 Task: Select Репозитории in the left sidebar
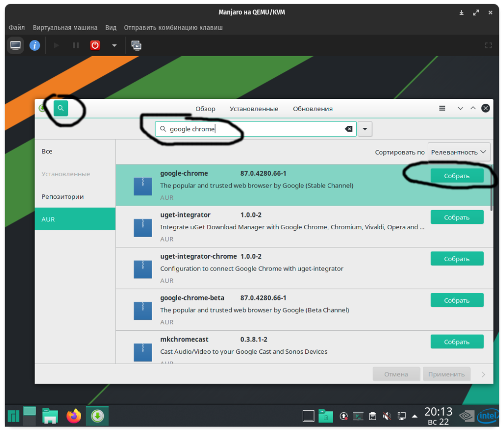(x=63, y=196)
